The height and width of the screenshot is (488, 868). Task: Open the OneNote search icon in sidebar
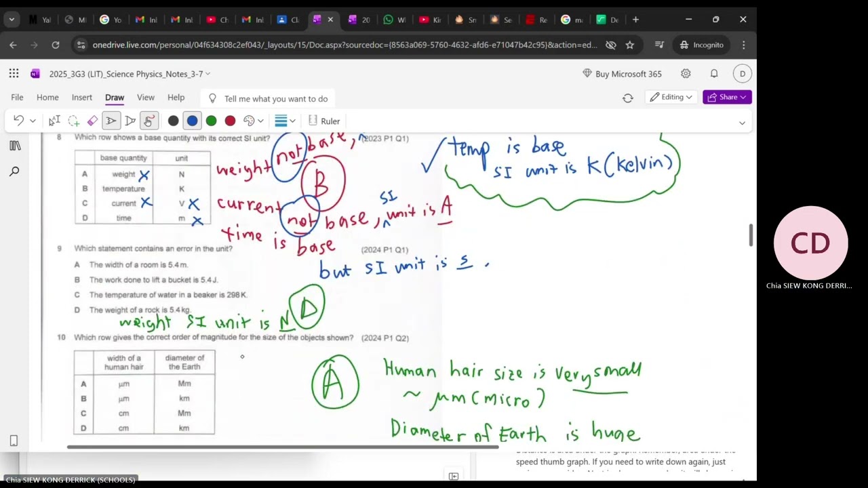[x=14, y=172]
